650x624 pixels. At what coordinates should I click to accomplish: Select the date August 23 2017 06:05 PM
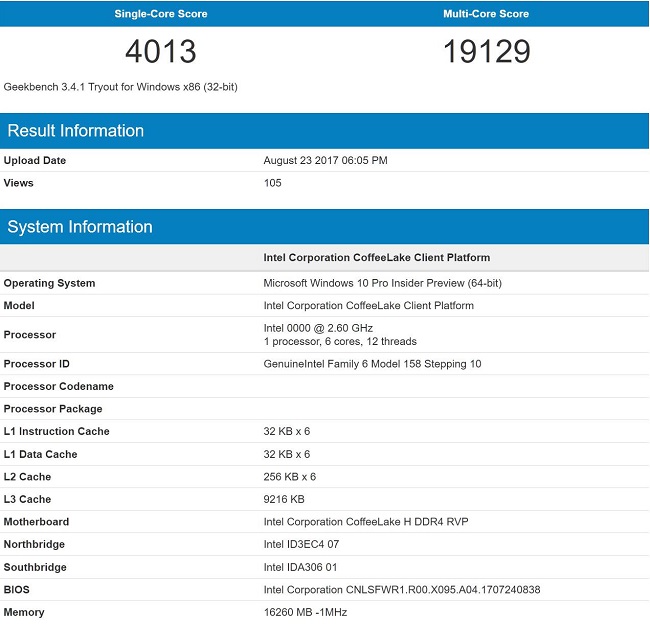click(x=325, y=160)
